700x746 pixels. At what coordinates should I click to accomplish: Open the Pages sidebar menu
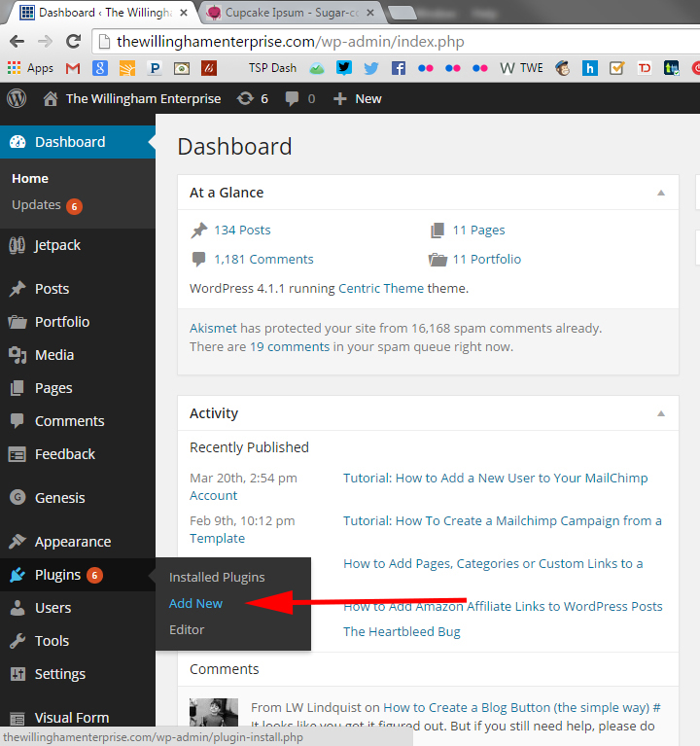tap(78, 388)
